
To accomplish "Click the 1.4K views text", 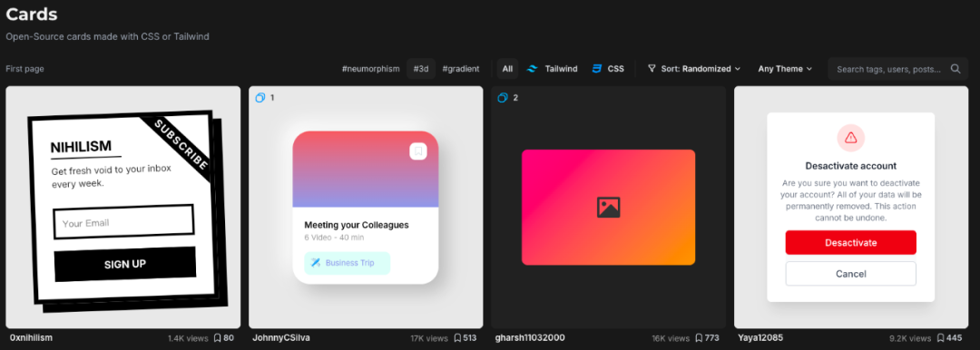I will coord(188,338).
